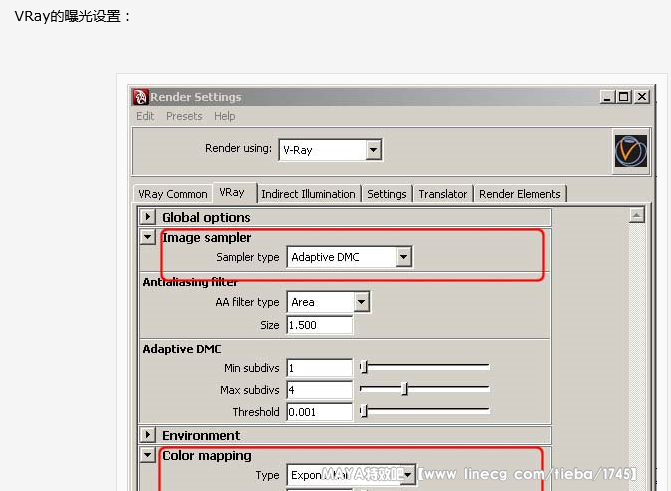Switch to the Render Elements tab
The width and height of the screenshot is (671, 491).
point(519,194)
